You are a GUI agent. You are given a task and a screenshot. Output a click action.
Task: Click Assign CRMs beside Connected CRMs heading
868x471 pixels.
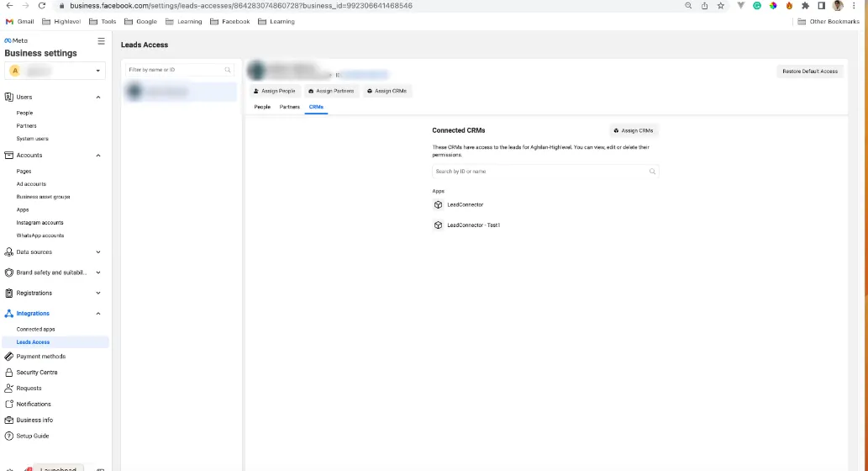point(634,130)
